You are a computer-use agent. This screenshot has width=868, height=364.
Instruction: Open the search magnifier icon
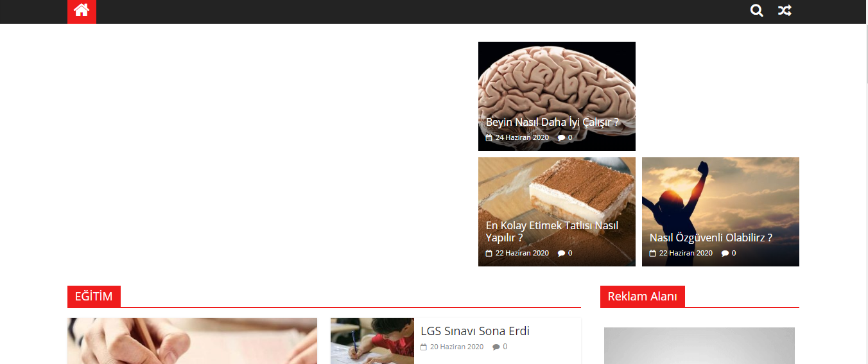pos(757,11)
